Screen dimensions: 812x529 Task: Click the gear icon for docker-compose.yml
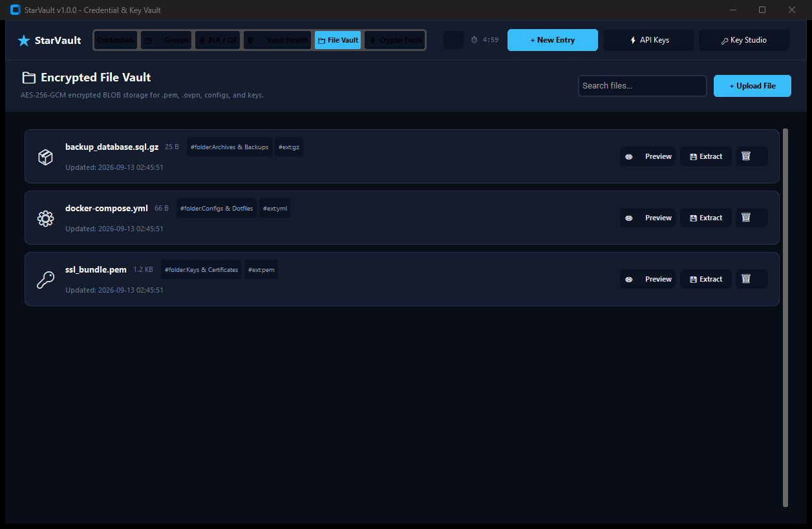45,218
